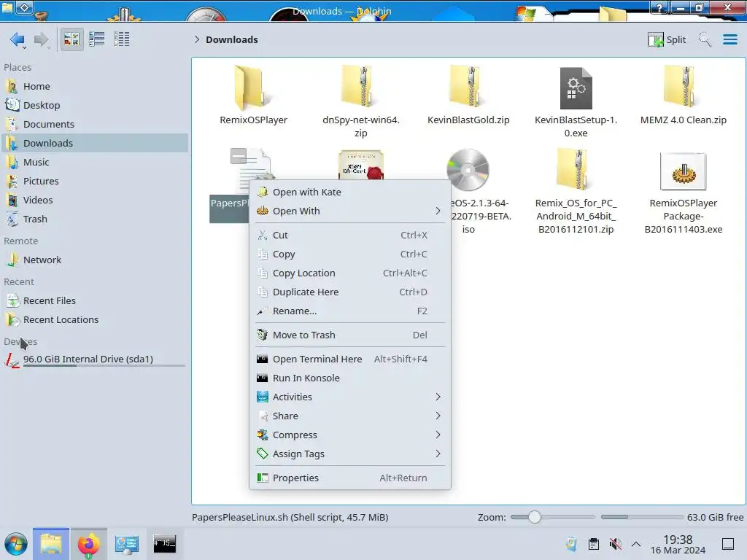Open the search magnifier icon

click(705, 39)
